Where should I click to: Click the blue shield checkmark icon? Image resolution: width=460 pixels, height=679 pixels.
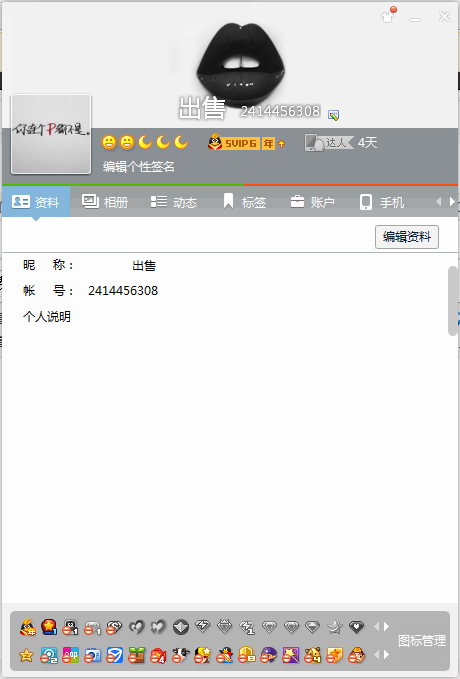[x=115, y=656]
